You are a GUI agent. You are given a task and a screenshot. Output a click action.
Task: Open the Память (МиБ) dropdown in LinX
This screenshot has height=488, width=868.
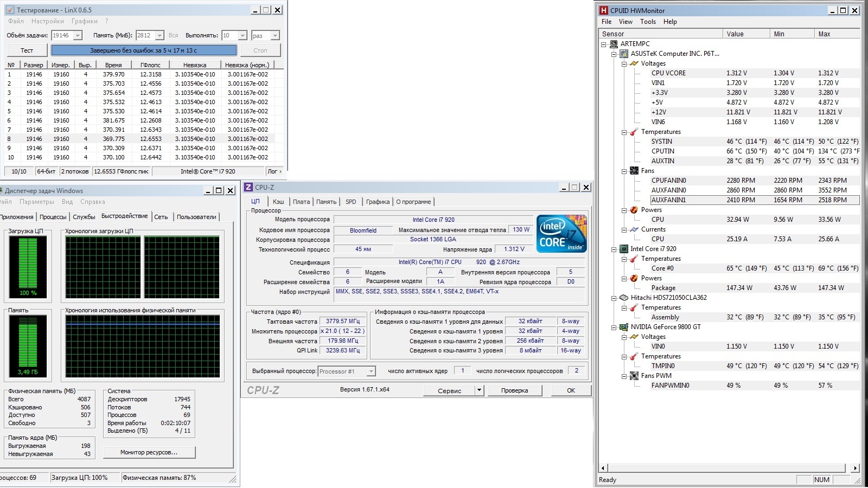click(x=159, y=35)
